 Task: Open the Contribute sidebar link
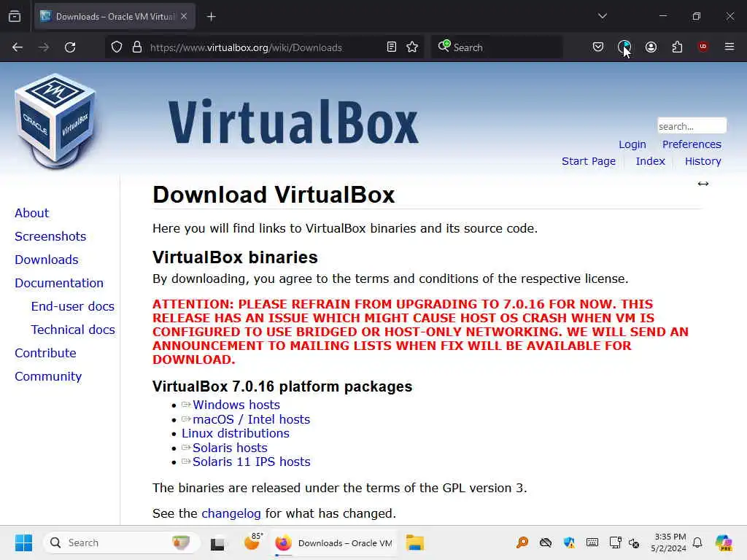pyautogui.click(x=46, y=353)
